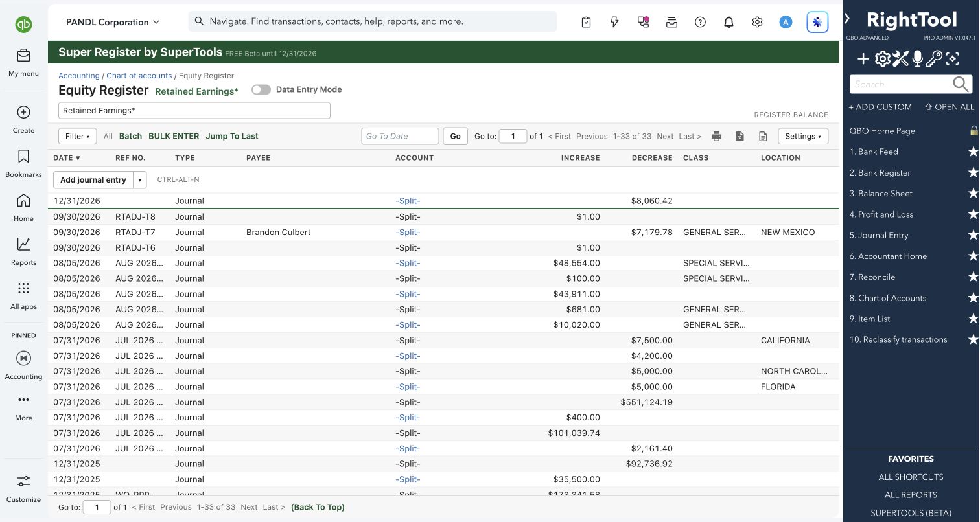The width and height of the screenshot is (980, 522).
Task: Click the RightTool screen capture icon
Action: click(952, 60)
